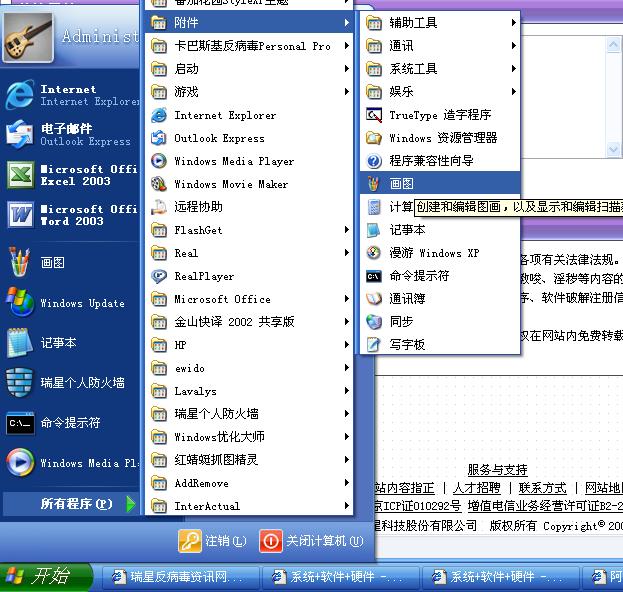Expand the 通讯 submenu
The height and width of the screenshot is (592, 623).
pyautogui.click(x=440, y=46)
